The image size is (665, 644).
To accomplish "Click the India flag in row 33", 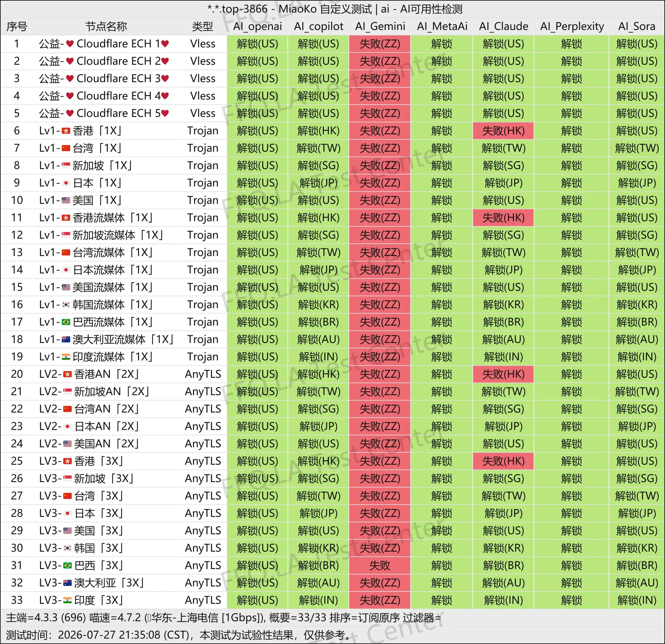I will [67, 600].
